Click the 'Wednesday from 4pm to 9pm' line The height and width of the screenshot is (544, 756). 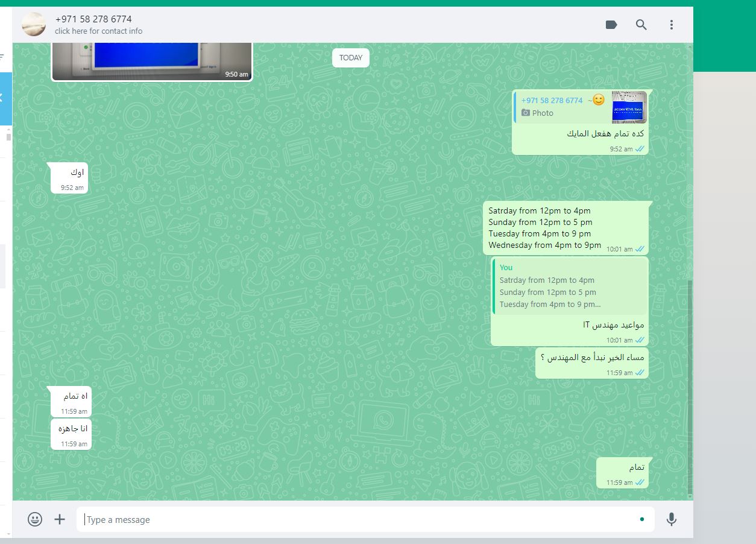click(x=545, y=245)
